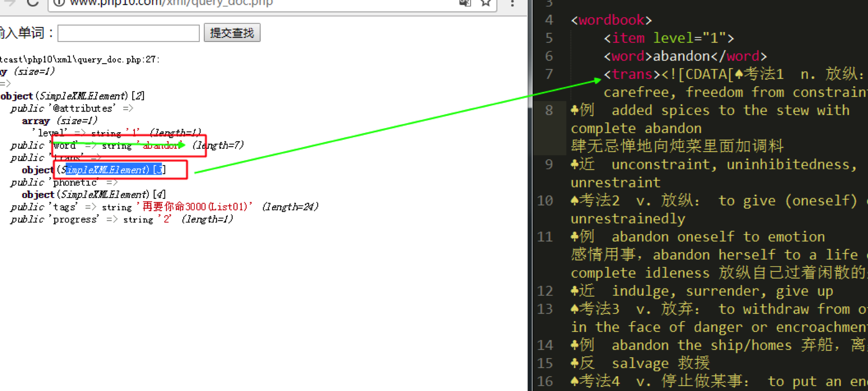This screenshot has height=391, width=868.
Task: Click line number 16 in editor gutter
Action: point(545,381)
